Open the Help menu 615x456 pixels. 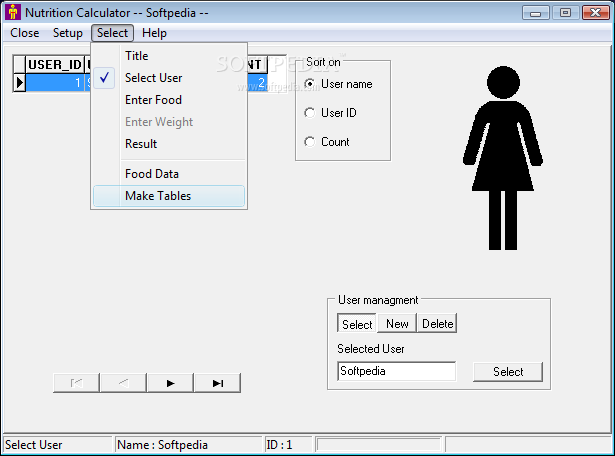(155, 33)
